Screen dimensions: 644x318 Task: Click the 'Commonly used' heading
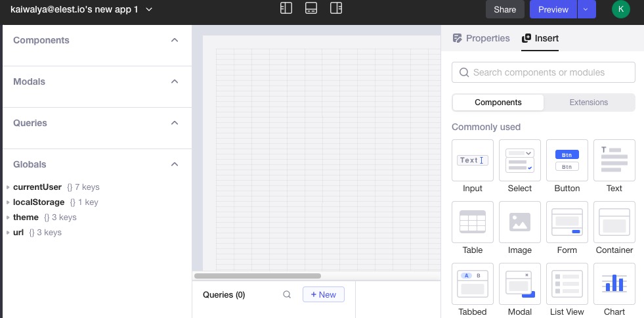pos(486,127)
